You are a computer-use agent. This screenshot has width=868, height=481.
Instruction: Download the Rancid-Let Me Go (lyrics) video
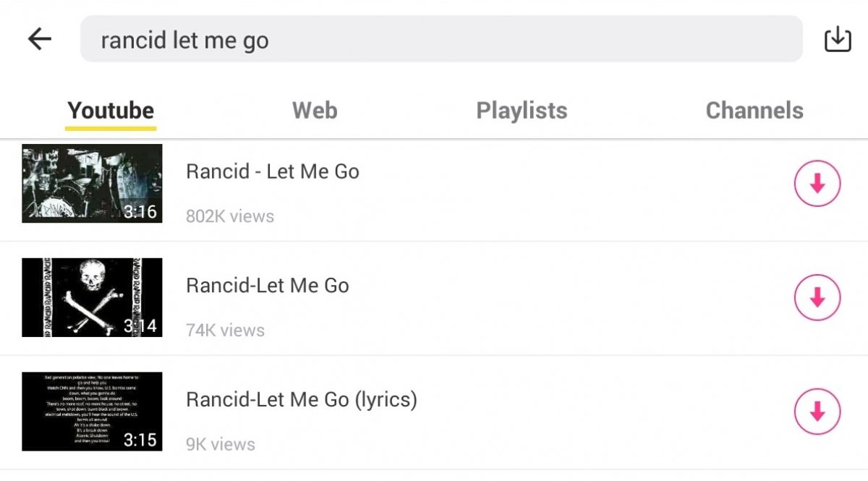[x=817, y=412]
